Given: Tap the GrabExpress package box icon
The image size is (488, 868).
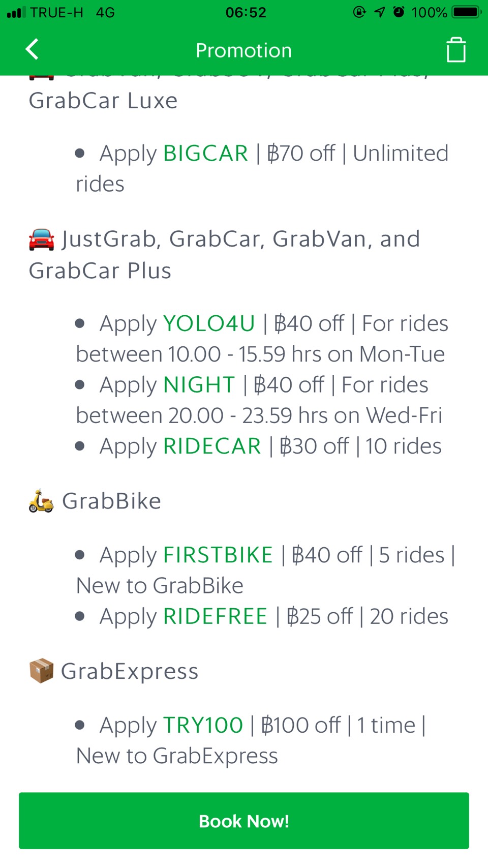Looking at the screenshot, I should coord(41,671).
